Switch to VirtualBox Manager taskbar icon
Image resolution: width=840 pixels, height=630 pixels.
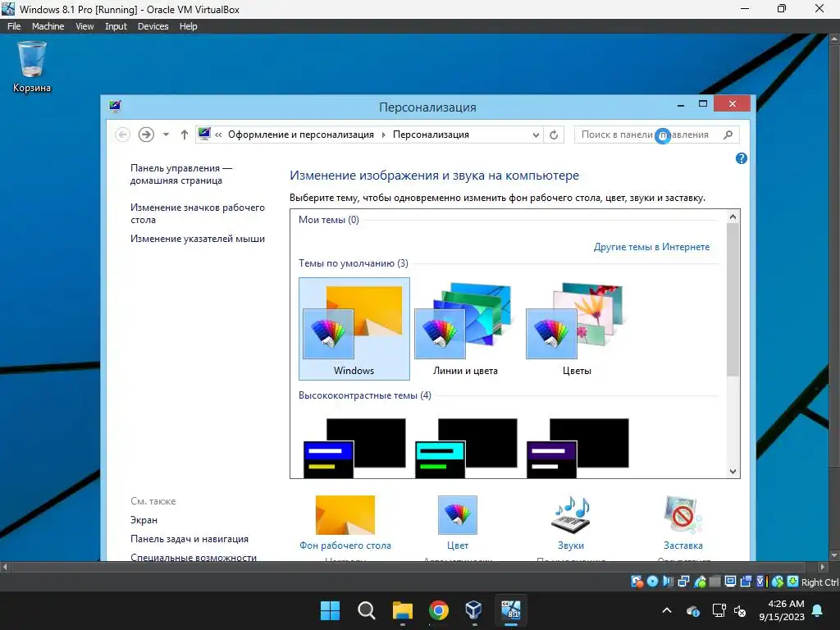coord(474,610)
